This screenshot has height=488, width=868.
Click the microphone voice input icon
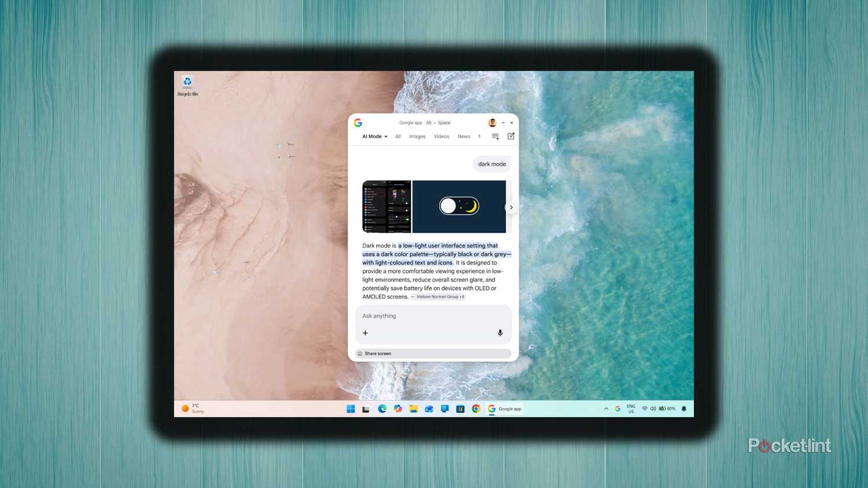tap(500, 333)
